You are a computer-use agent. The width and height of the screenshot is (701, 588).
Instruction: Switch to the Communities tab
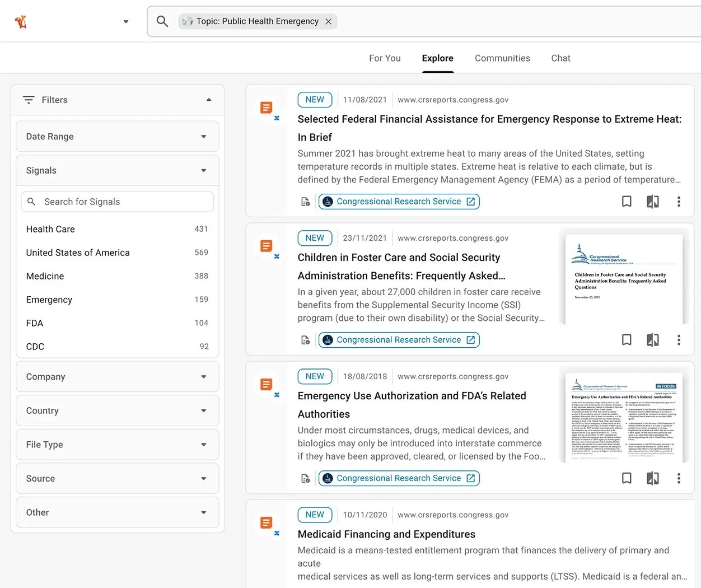[x=502, y=58]
